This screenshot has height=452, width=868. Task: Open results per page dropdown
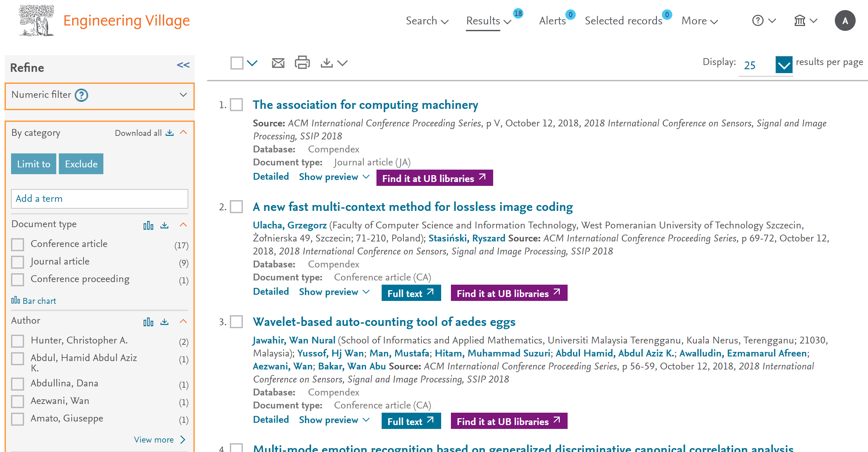(x=784, y=65)
